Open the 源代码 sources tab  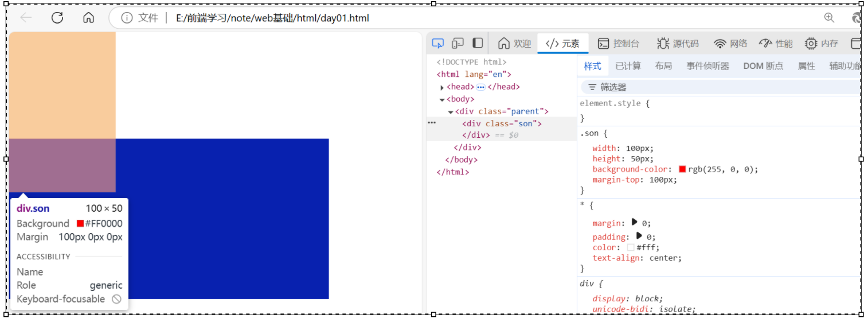[x=678, y=44]
